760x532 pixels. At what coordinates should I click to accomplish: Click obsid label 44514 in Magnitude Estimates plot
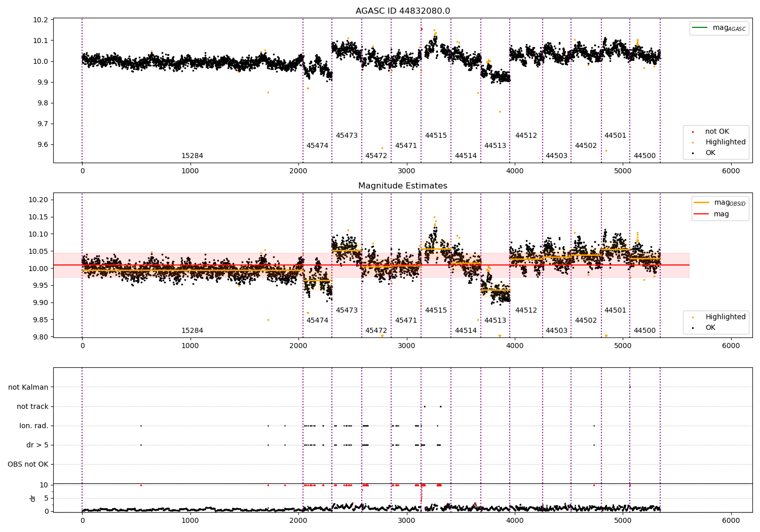pos(466,331)
